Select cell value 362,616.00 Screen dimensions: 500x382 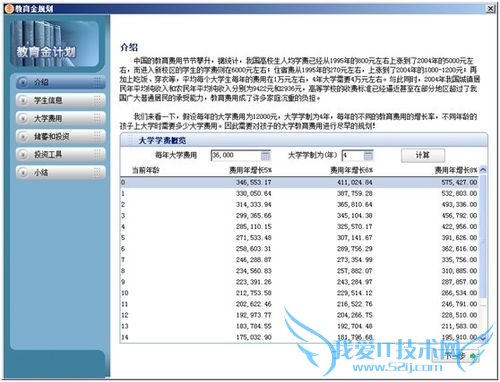(459, 249)
